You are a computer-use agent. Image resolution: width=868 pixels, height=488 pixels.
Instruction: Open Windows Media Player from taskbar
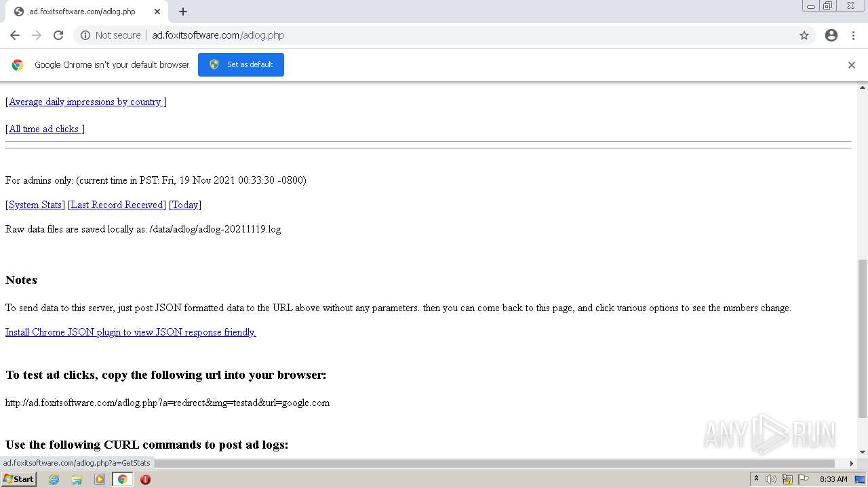(x=100, y=479)
